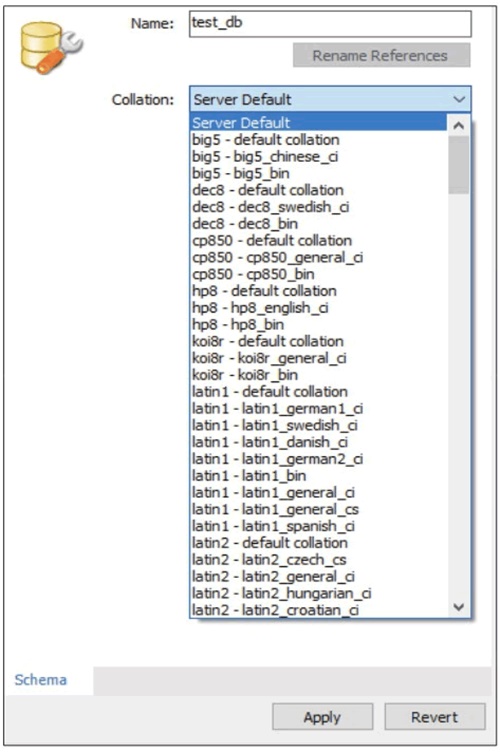Screen dimensions: 500x752
Task: Select dec8 - dec8_swedish_ci
Action: click(318, 207)
